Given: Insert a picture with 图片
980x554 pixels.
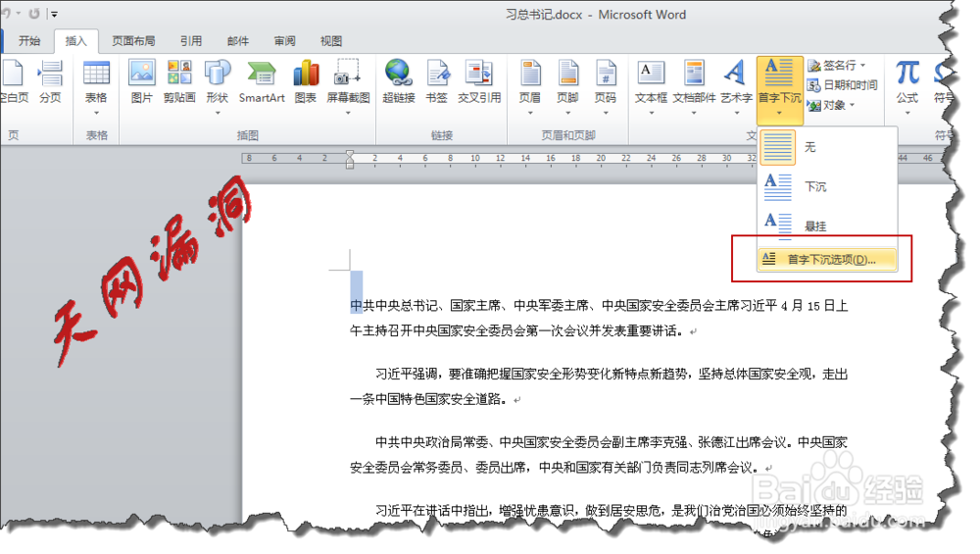Looking at the screenshot, I should tap(142, 81).
